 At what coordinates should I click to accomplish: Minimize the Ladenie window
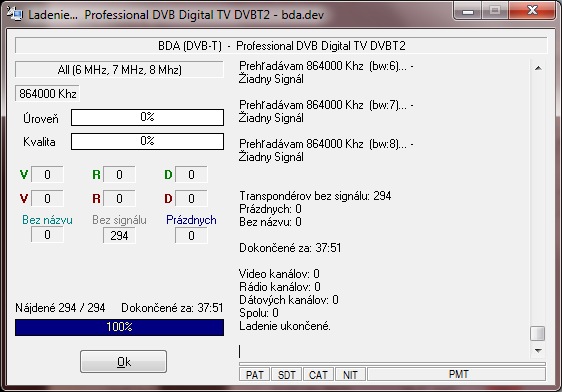[468, 11]
